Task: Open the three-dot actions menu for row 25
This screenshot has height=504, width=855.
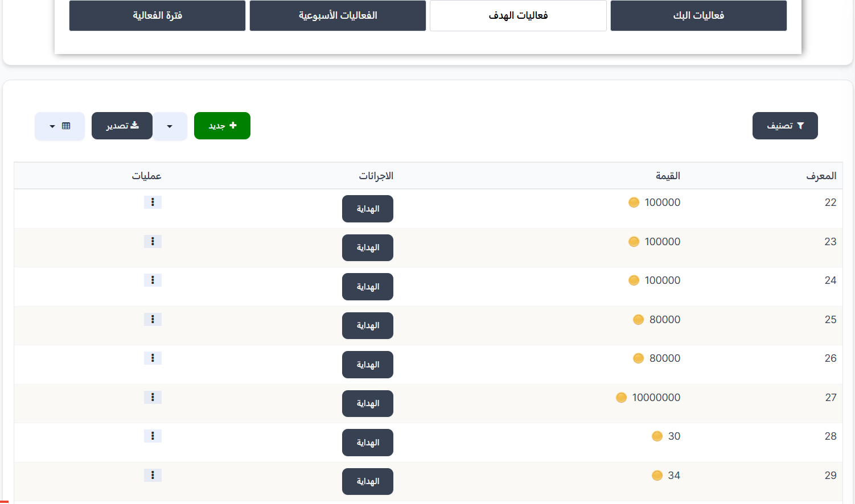Action: click(x=153, y=320)
